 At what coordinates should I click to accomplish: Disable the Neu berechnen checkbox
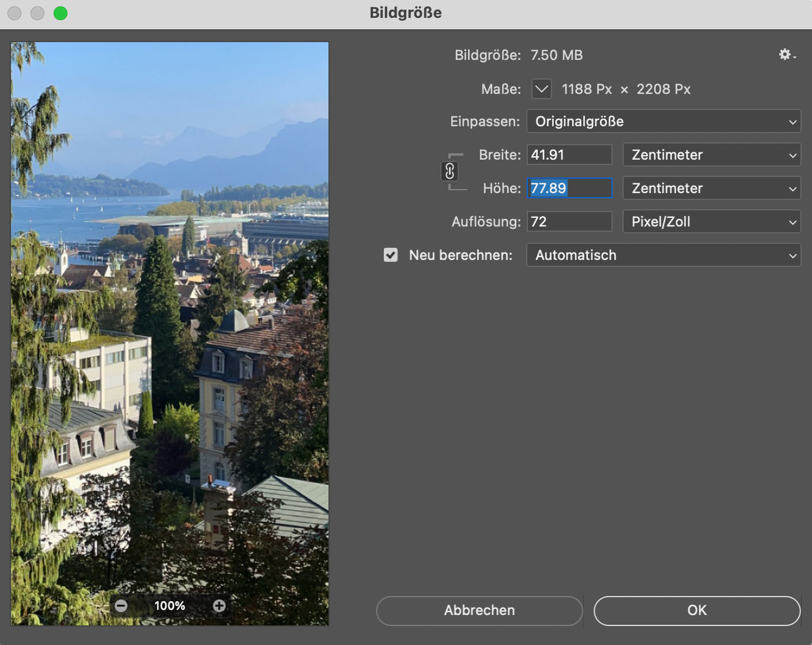(x=391, y=255)
